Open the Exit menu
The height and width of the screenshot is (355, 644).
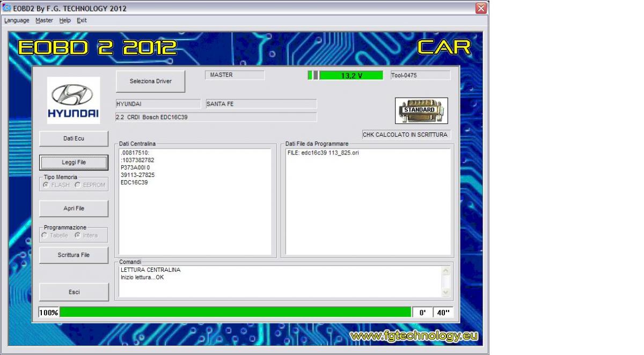tap(82, 20)
